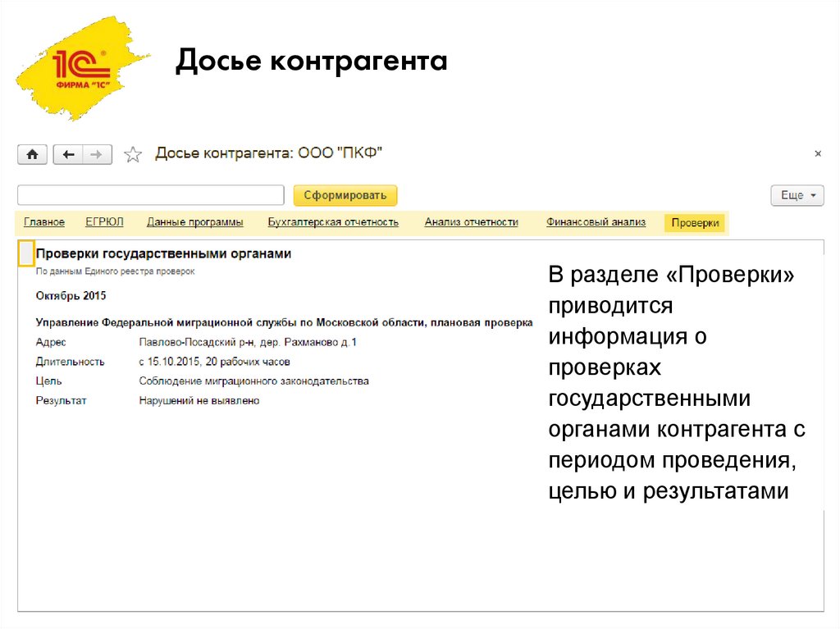Click the Нарушений не выявлено result
Viewport: 840px width, 629px height.
point(199,401)
